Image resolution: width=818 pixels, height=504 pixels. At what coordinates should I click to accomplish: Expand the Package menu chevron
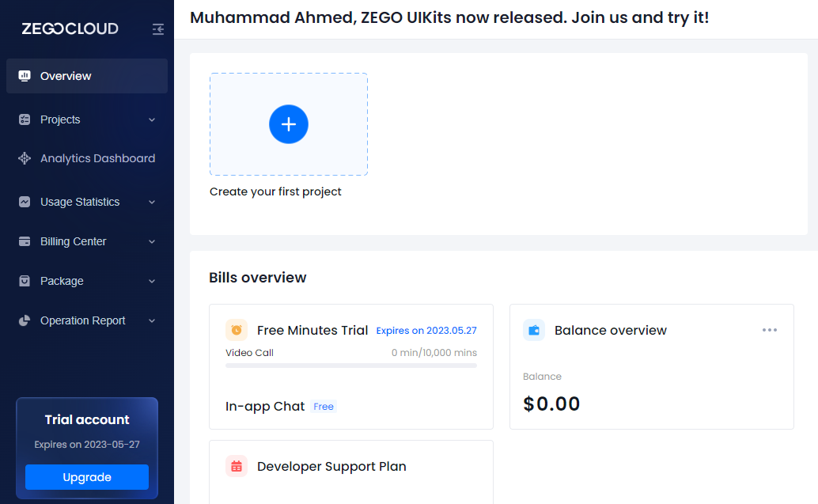[152, 281]
